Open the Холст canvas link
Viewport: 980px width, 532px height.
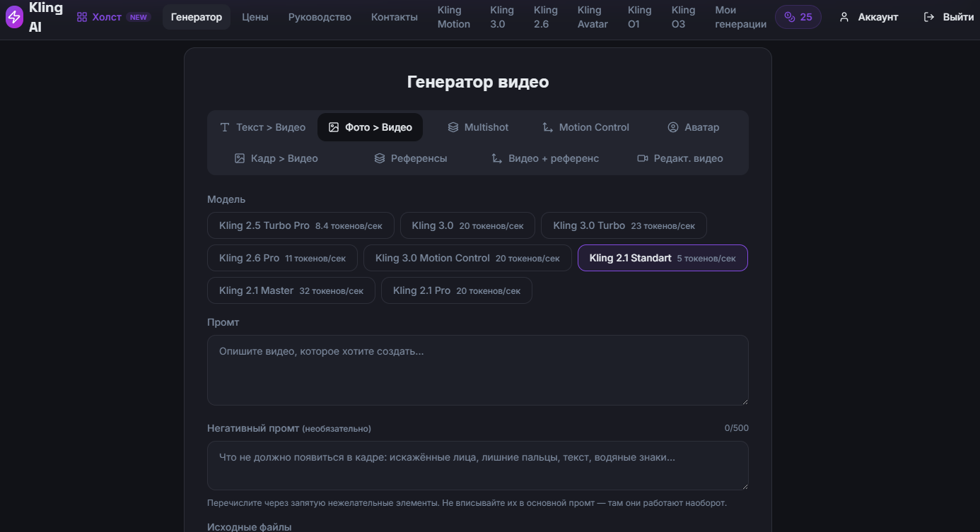coord(113,17)
